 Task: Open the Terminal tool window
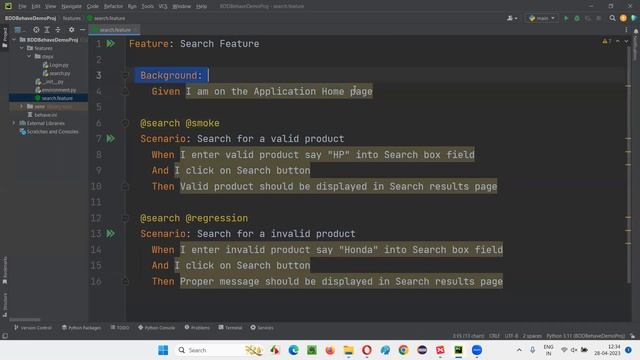(230, 327)
